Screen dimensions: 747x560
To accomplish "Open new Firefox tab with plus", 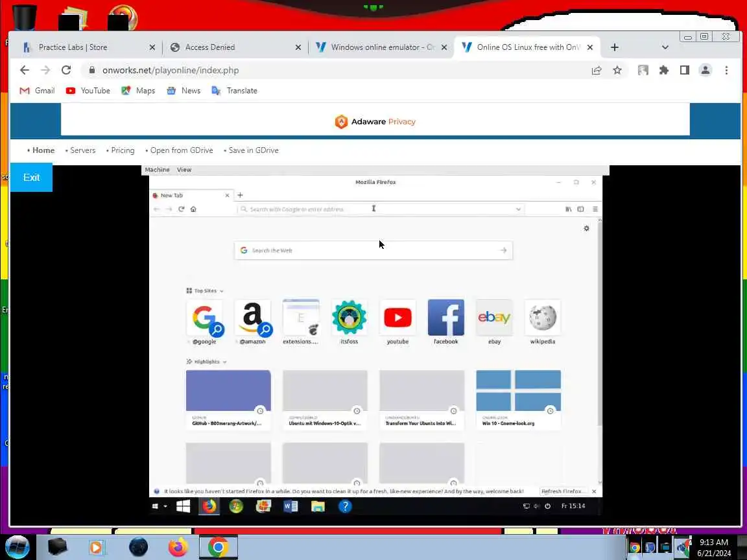I will pos(240,195).
